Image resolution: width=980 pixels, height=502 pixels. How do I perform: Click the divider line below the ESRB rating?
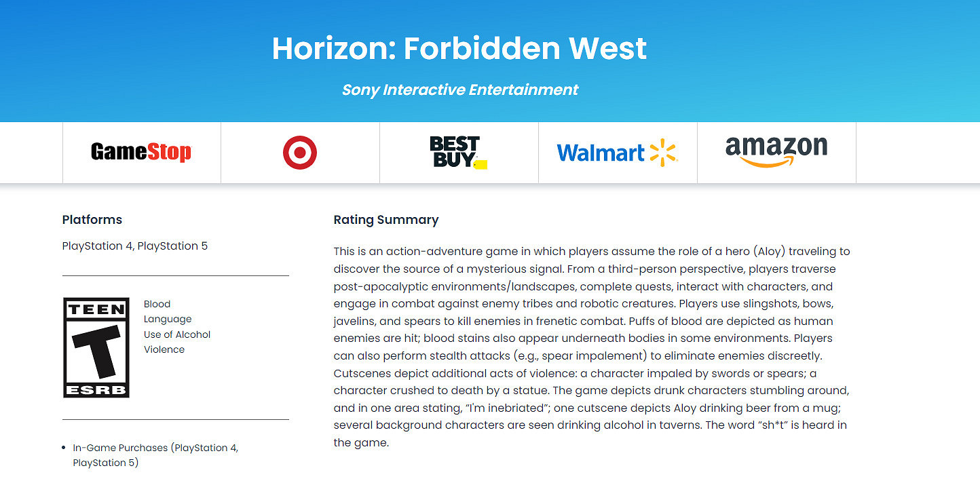[x=175, y=420]
